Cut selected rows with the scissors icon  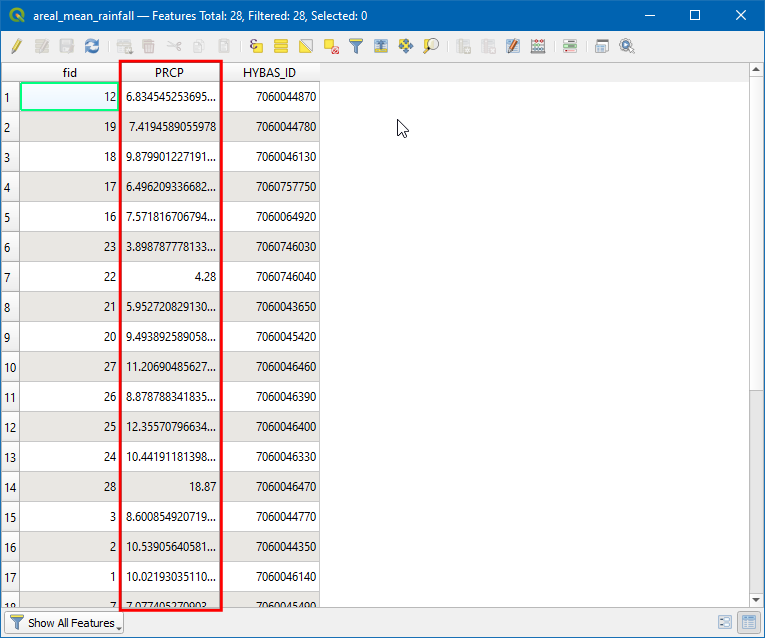174,46
